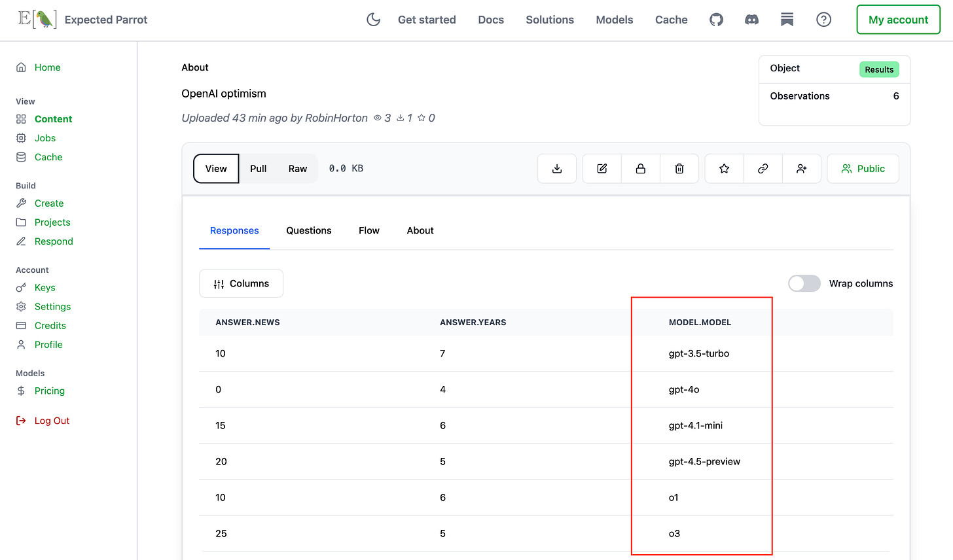Click the gpt-3.5-turbo cell
This screenshot has height=560, width=953.
[x=699, y=353]
